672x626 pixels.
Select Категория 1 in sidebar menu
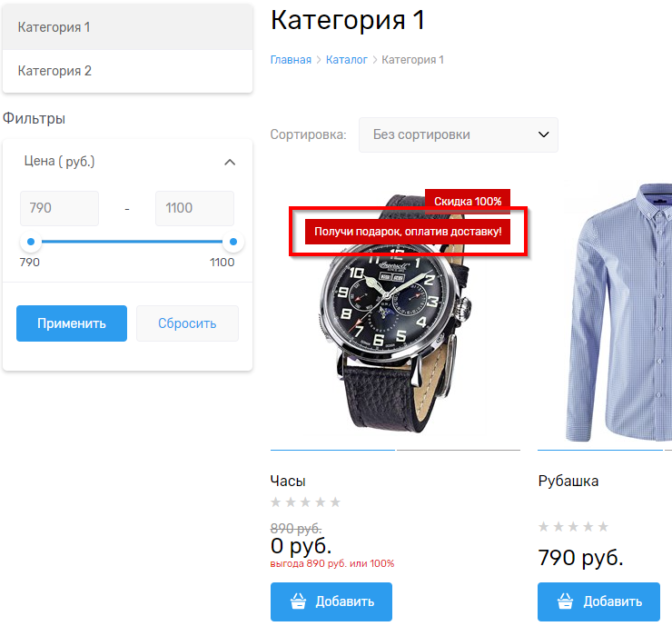click(127, 27)
